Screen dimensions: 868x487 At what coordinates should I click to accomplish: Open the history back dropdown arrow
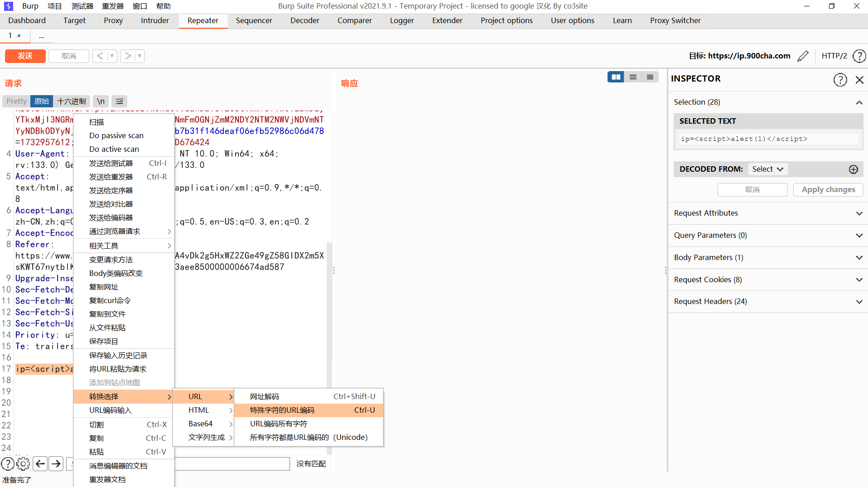click(x=112, y=56)
